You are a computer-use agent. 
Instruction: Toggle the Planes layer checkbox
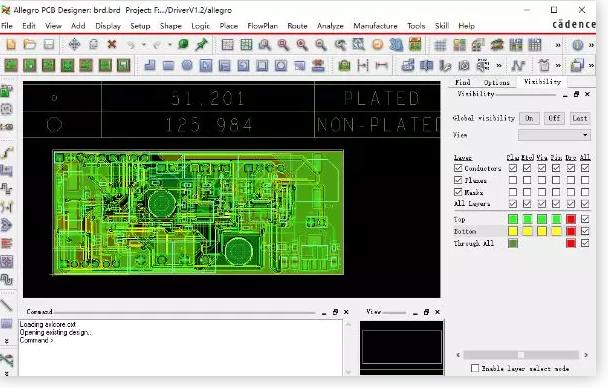458,180
